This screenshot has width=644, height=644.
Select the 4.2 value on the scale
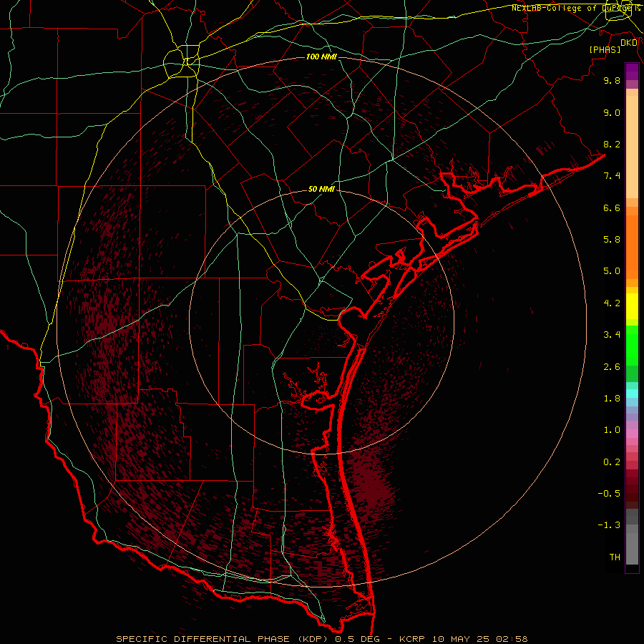click(x=612, y=303)
